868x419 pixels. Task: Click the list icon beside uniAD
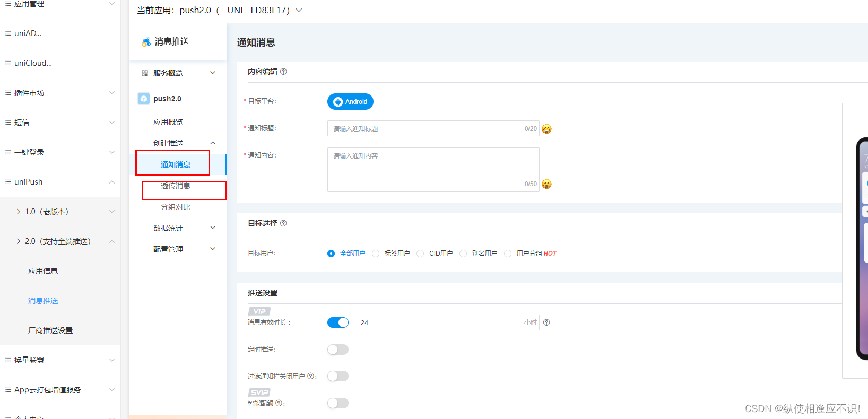click(x=7, y=33)
